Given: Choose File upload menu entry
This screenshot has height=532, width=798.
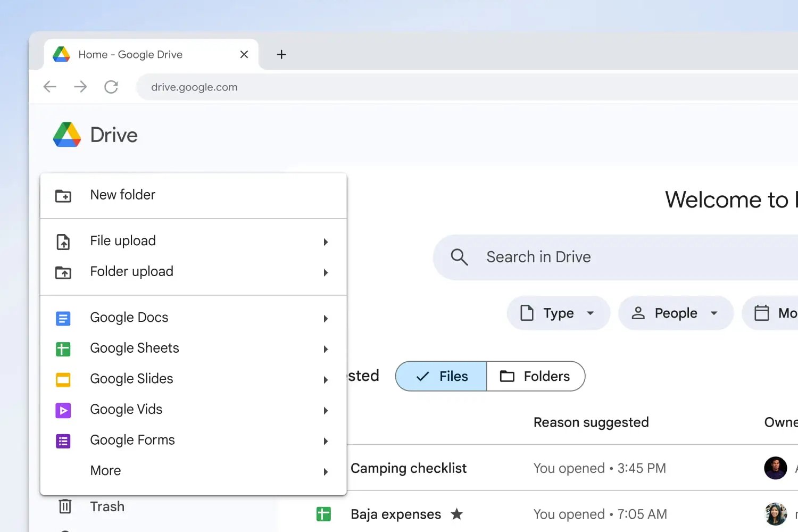Looking at the screenshot, I should pyautogui.click(x=194, y=242).
